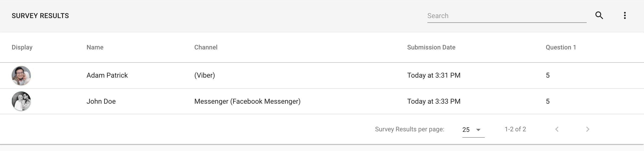Screen dimensions: 644x151
Task: Focus the Search input field
Action: click(507, 16)
